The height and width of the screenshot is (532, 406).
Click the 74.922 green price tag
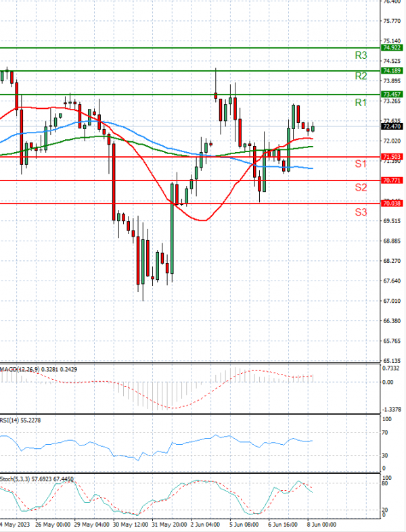(392, 48)
